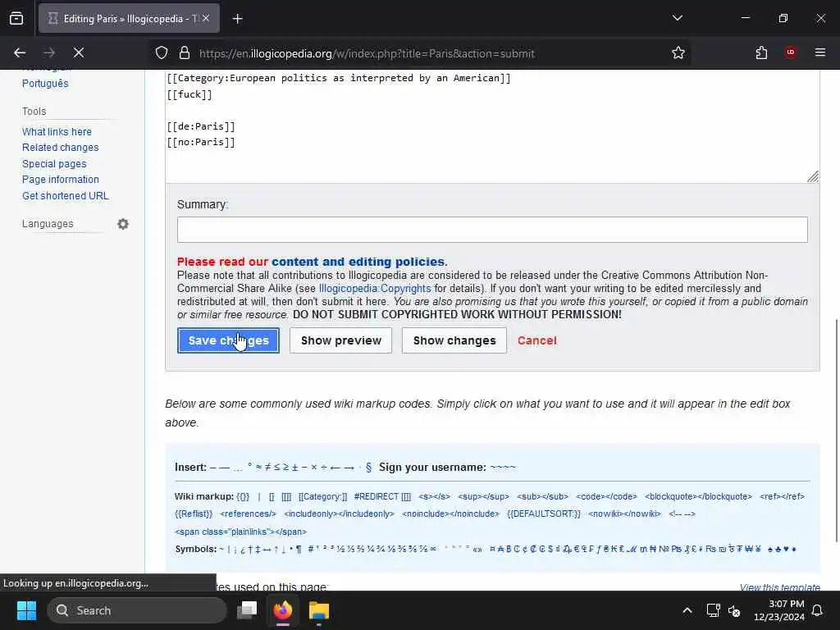Switch to Português language link
The image size is (840, 630).
coord(45,84)
